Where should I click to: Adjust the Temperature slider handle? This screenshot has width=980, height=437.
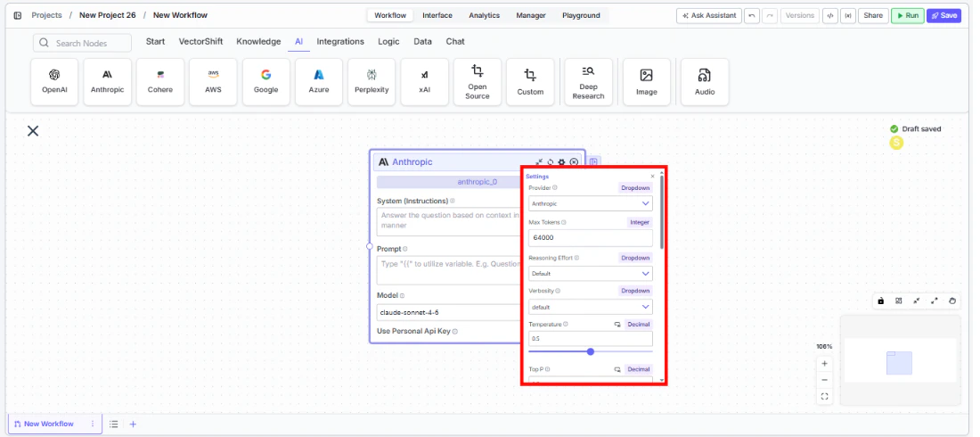591,352
